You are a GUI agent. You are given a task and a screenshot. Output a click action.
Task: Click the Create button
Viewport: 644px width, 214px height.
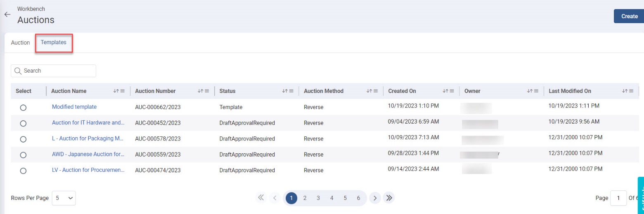[x=629, y=16]
